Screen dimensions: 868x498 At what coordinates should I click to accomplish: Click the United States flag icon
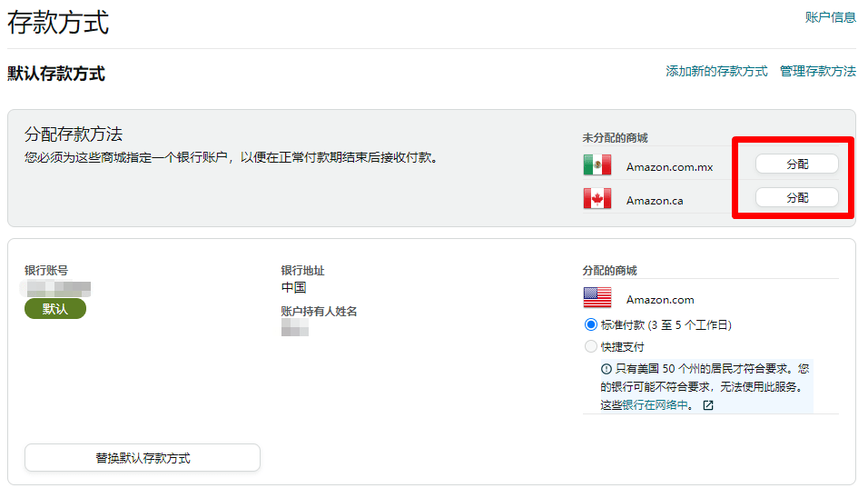[x=597, y=298]
